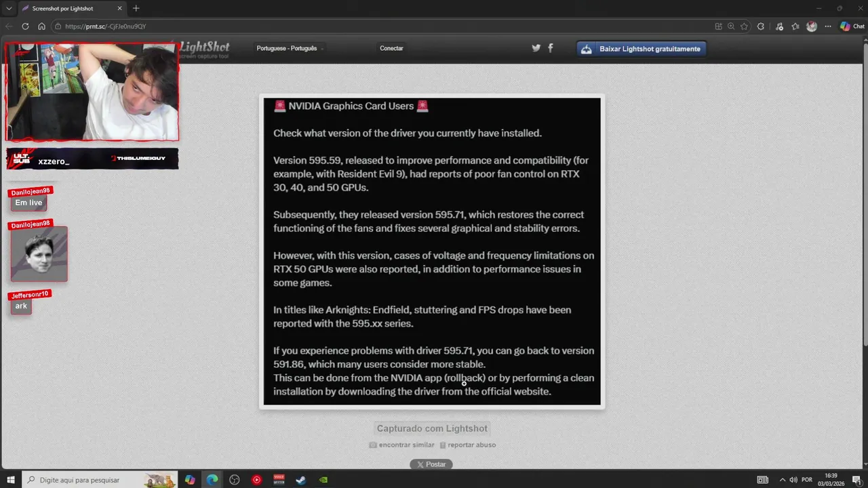Viewport: 868px width, 488px height.
Task: Open a new browser tab
Action: click(136, 8)
